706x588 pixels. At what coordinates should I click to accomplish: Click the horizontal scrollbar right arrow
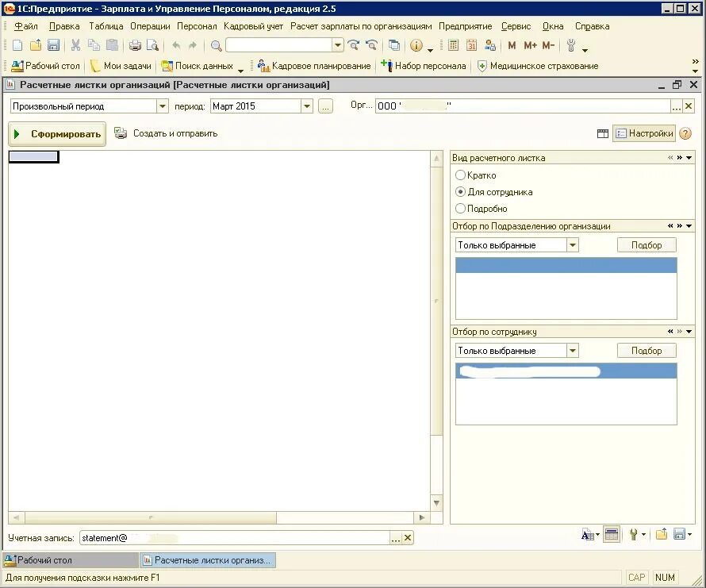421,517
